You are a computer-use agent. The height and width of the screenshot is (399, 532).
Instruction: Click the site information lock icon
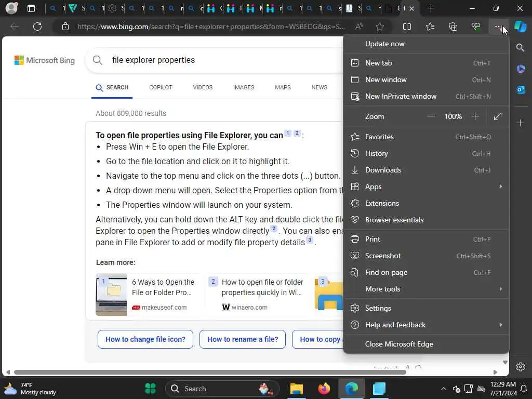[x=65, y=26]
